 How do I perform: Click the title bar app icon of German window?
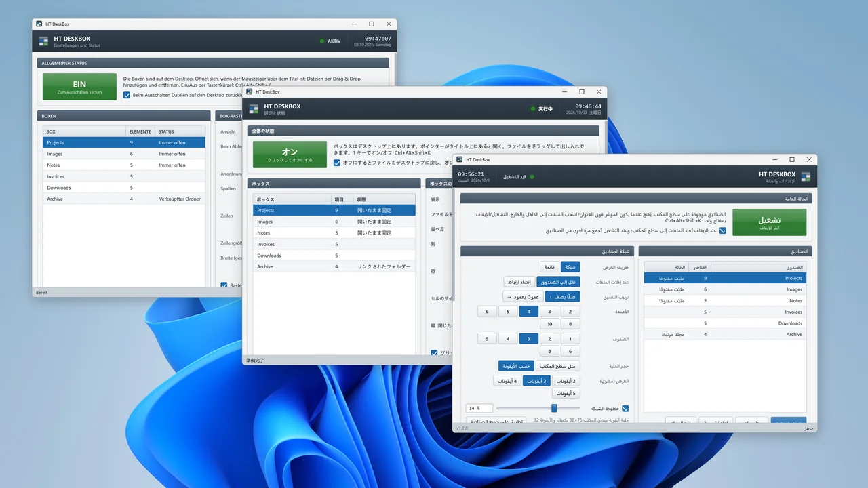[39, 24]
